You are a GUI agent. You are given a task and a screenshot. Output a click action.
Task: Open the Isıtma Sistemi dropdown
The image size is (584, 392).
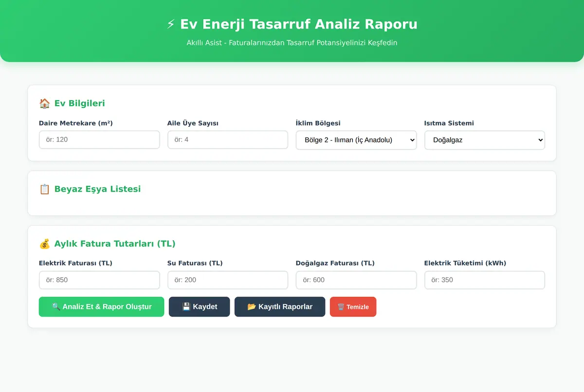(x=485, y=140)
